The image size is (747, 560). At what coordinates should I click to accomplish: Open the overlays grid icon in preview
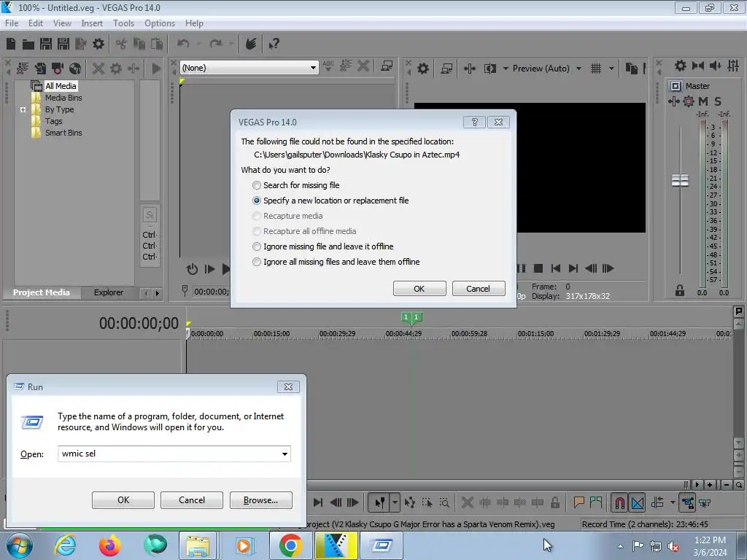[596, 69]
